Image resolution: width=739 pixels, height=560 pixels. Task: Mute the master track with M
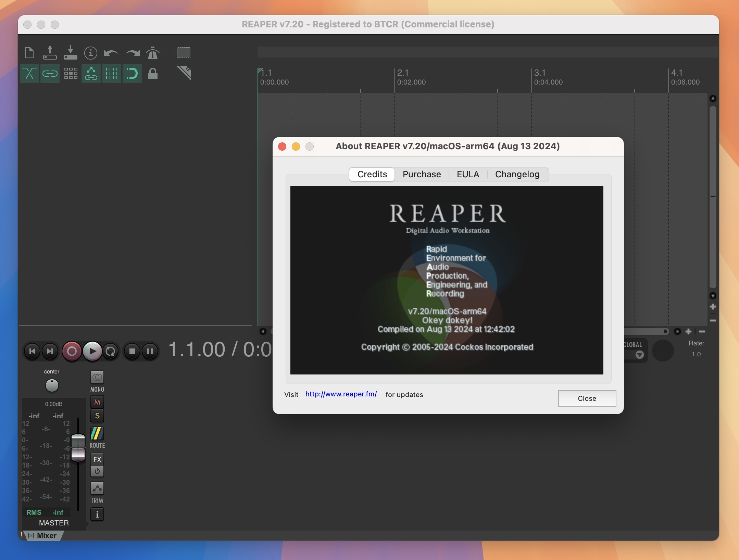point(97,402)
